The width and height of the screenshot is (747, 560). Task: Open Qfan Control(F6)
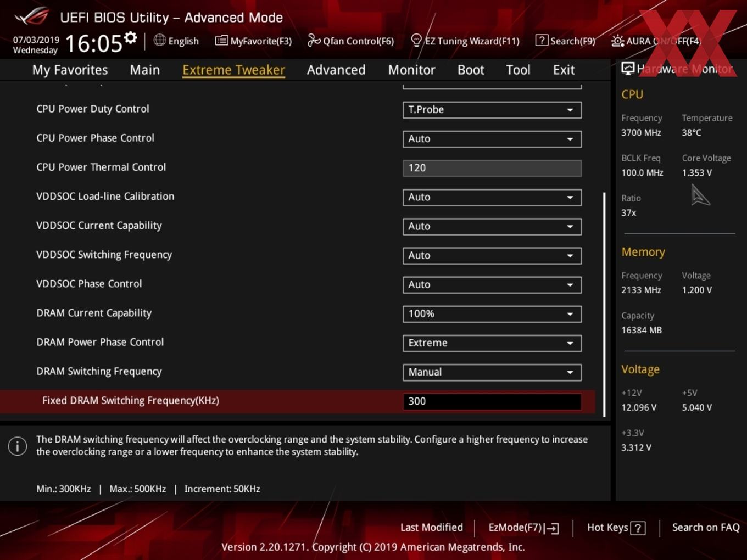click(350, 41)
